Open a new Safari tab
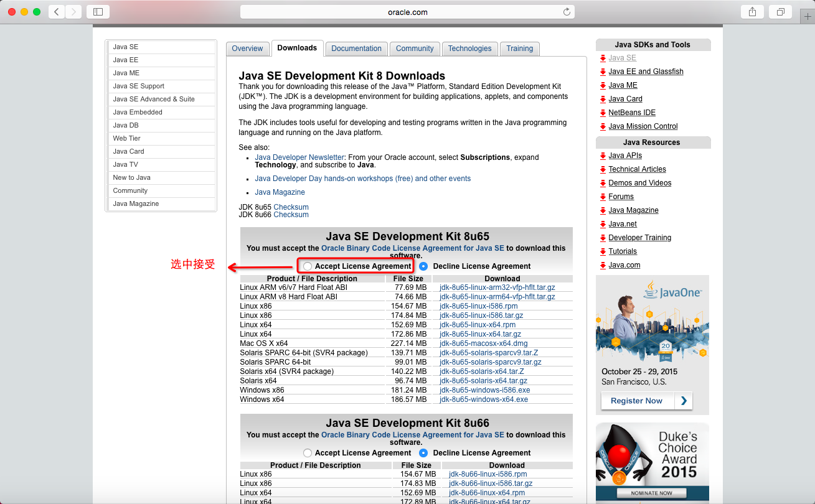This screenshot has width=815, height=504. click(x=808, y=17)
